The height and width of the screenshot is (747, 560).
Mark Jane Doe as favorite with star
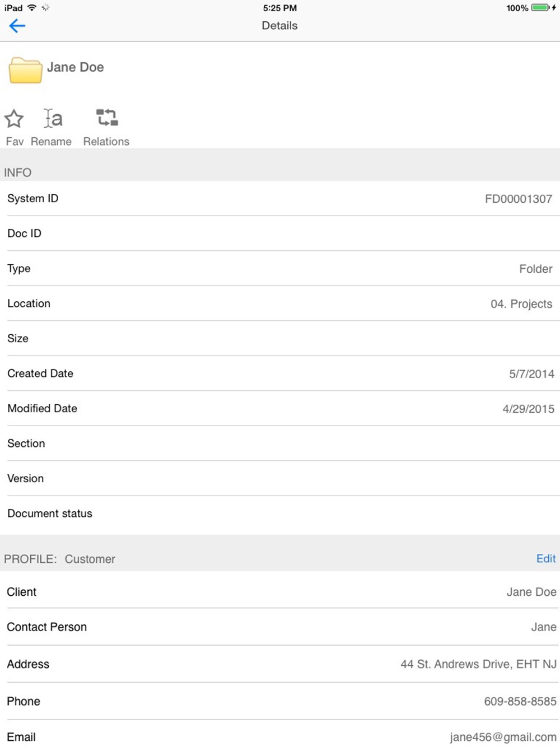(x=14, y=119)
